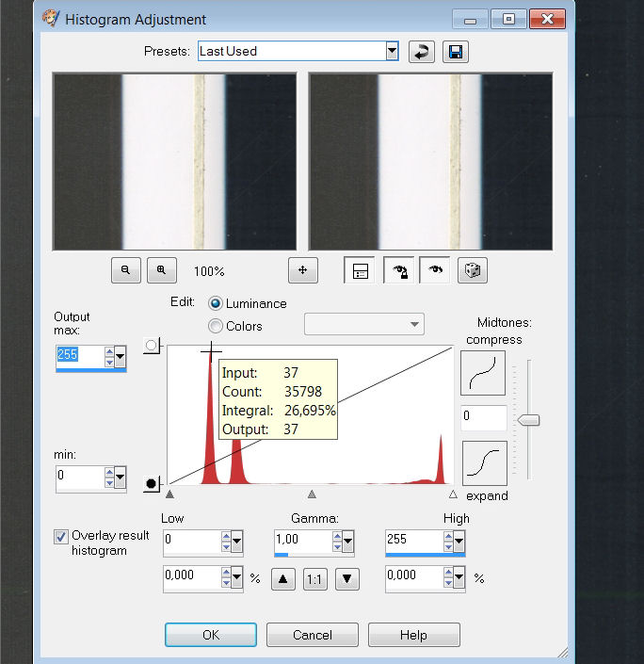Open the Presets dropdown list
Viewport: 644px width, 664px height.
392,51
